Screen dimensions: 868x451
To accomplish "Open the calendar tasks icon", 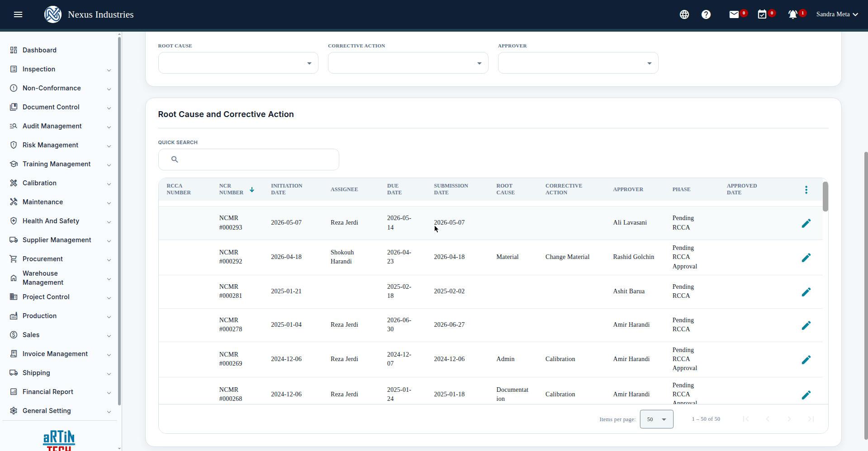I will coord(762,14).
